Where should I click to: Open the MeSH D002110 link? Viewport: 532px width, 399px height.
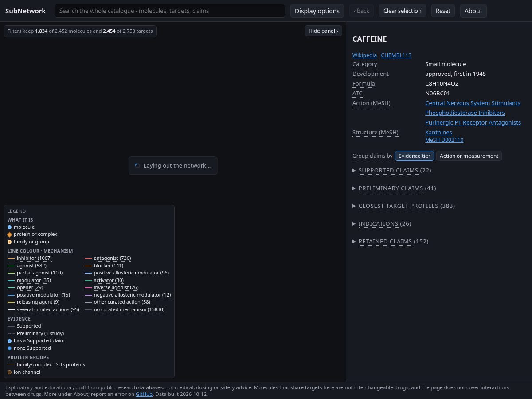point(444,140)
